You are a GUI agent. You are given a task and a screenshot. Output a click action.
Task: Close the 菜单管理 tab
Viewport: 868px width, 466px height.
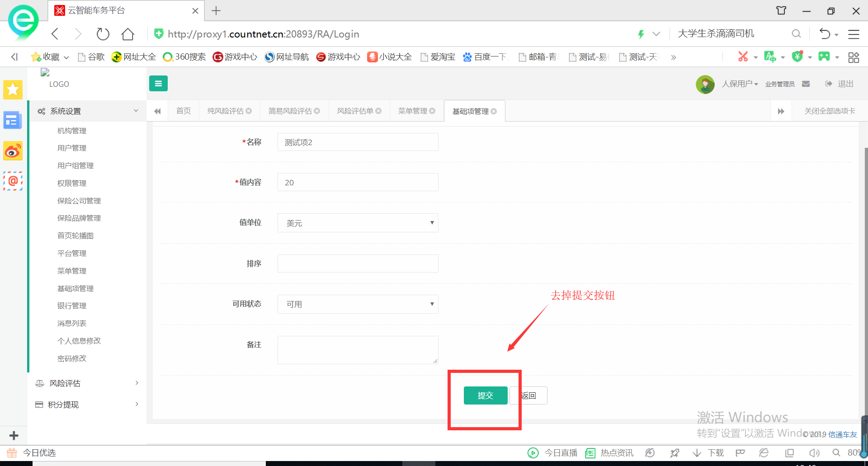433,111
